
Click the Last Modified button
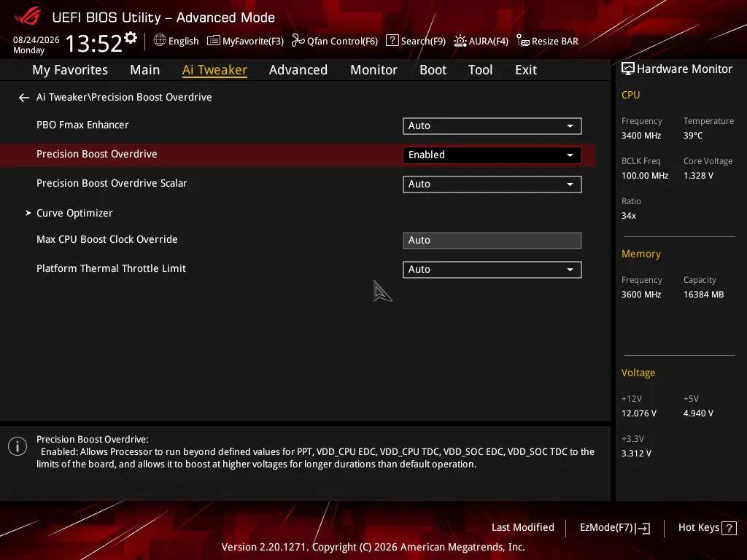pos(522,528)
